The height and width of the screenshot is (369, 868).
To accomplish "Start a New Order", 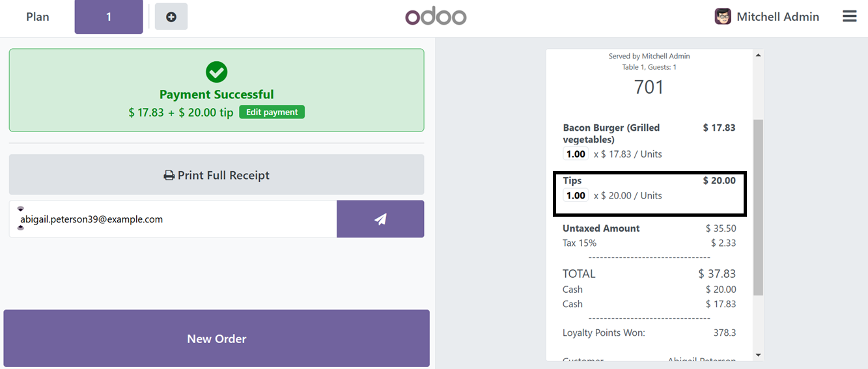I will (216, 338).
